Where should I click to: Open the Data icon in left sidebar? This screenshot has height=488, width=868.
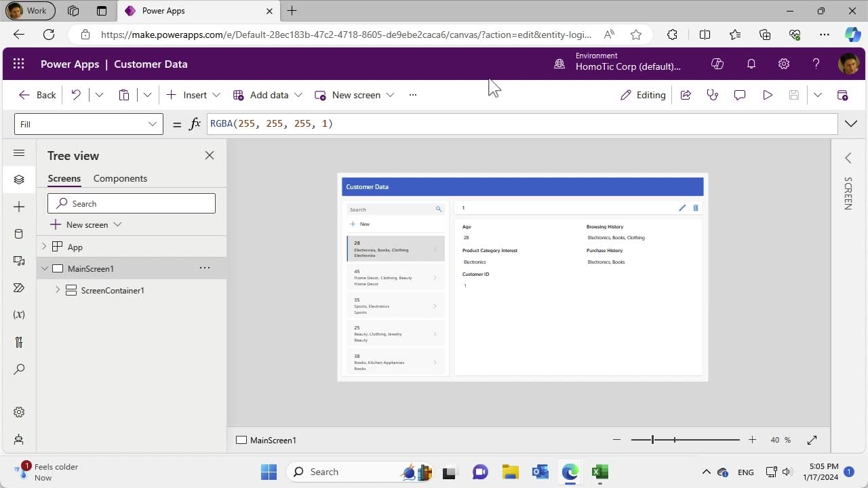click(x=19, y=234)
